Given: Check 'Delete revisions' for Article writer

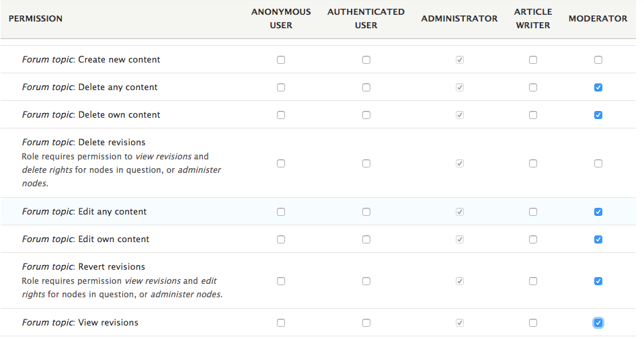Looking at the screenshot, I should point(533,163).
